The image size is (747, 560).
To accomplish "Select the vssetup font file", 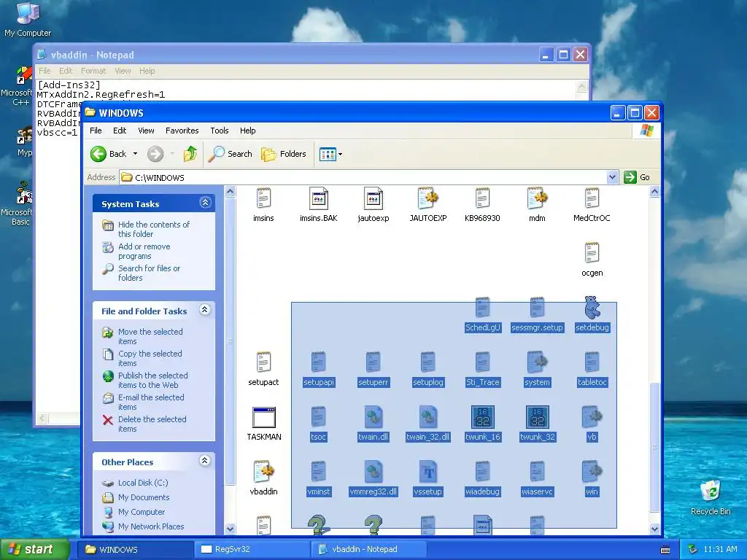I will tap(427, 478).
